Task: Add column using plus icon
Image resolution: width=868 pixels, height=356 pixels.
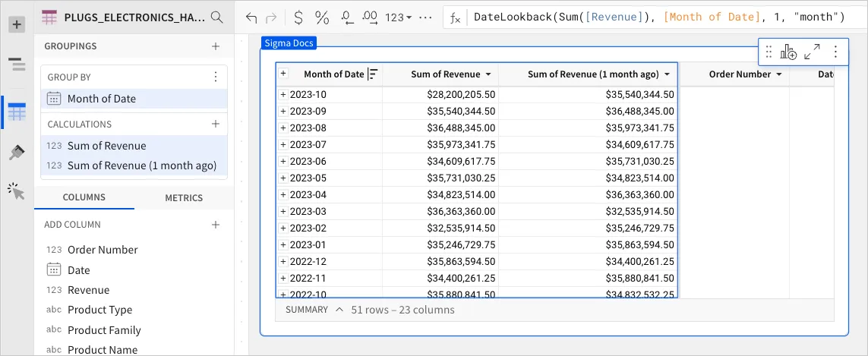Action: coord(216,225)
